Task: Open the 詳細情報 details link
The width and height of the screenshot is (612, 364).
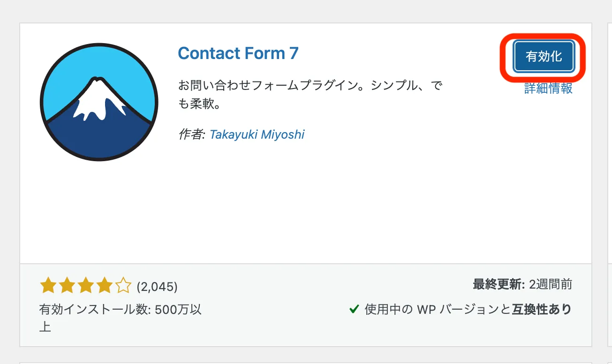Action: pos(548,88)
